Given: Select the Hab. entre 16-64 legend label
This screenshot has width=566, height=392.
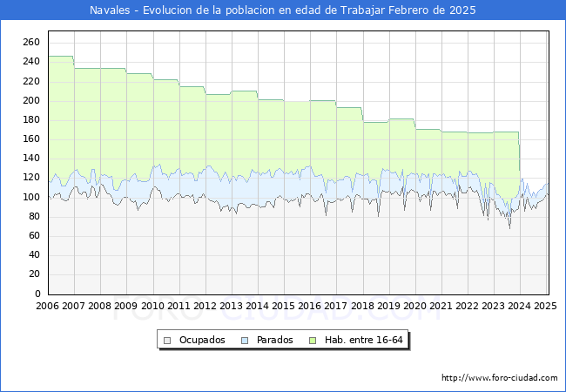Looking at the screenshot, I should click(x=363, y=340).
